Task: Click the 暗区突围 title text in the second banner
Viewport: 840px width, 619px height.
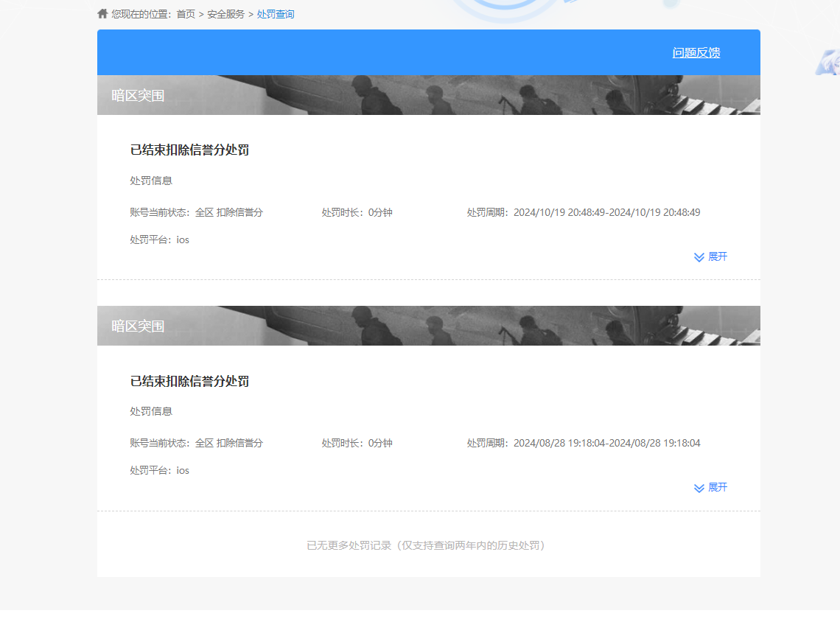Action: point(138,326)
